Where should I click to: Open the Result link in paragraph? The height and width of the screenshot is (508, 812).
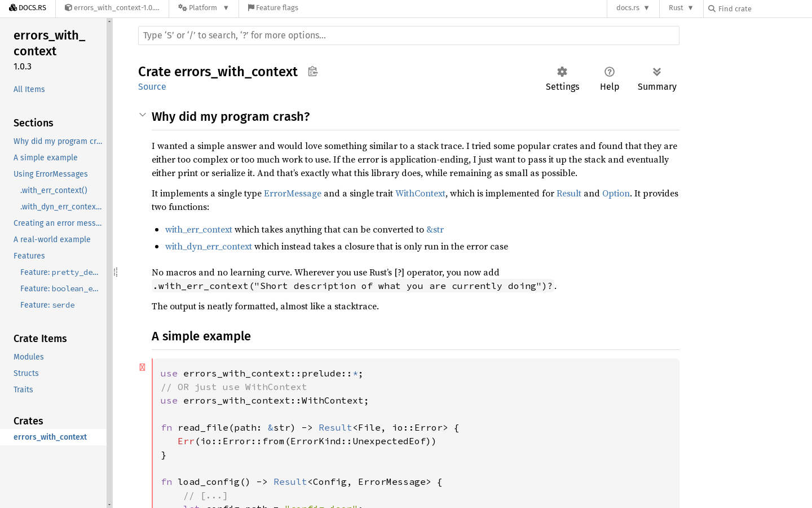(568, 193)
